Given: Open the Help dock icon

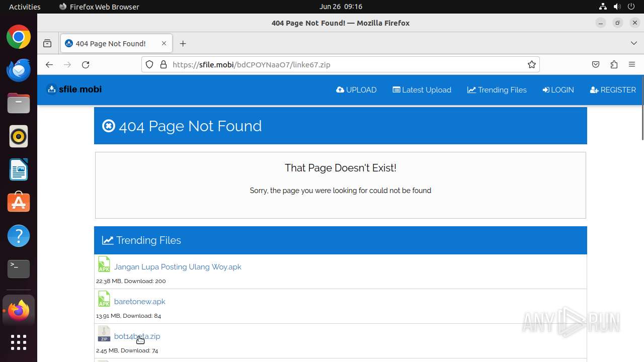Looking at the screenshot, I should 19,236.
